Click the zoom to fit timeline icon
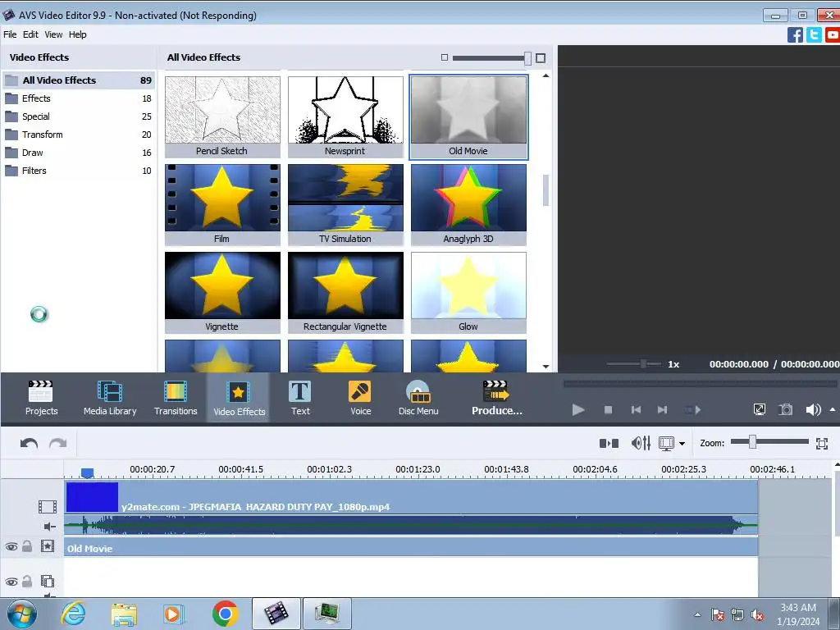Viewport: 840px width, 630px height. 822,443
